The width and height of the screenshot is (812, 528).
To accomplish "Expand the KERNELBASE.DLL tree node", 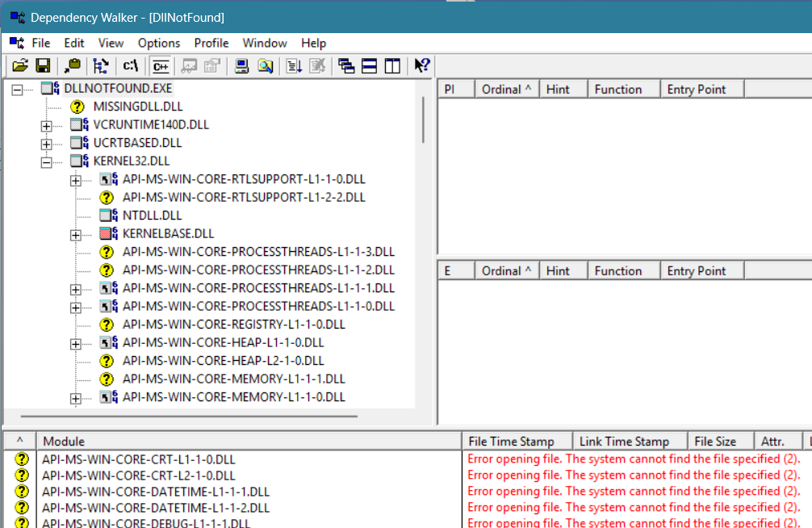I will click(76, 235).
